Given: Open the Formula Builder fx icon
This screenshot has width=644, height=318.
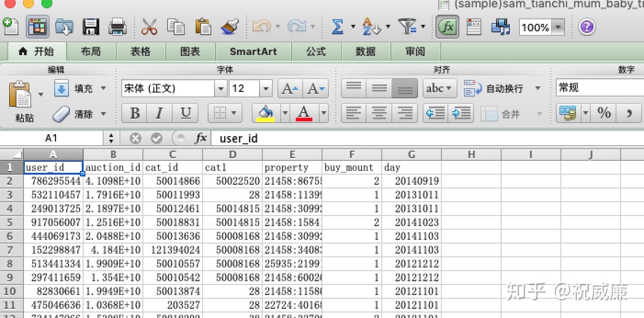Looking at the screenshot, I should pyautogui.click(x=447, y=27).
